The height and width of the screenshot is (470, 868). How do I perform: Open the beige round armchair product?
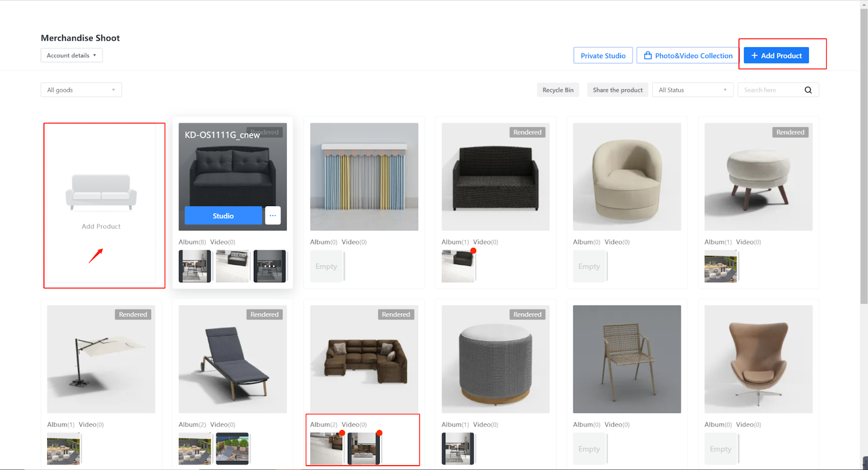627,177
